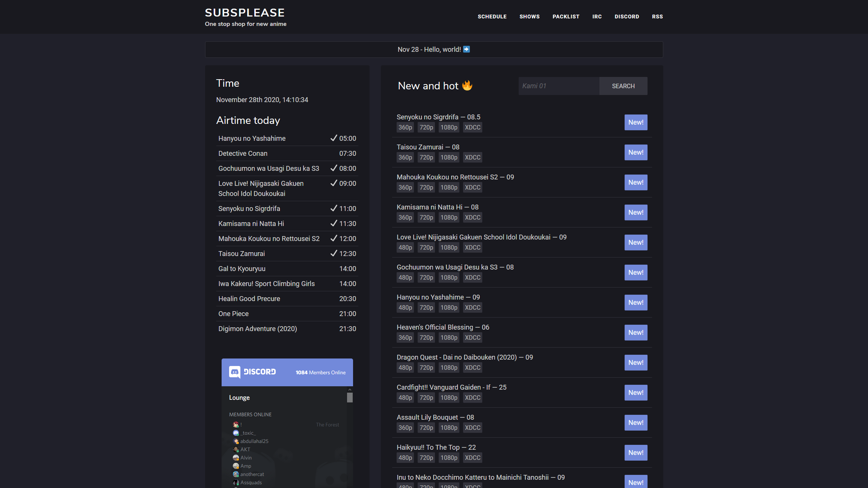Click New! badge for Kamisama ni Natta Hi
868x488 pixels.
[x=636, y=212]
